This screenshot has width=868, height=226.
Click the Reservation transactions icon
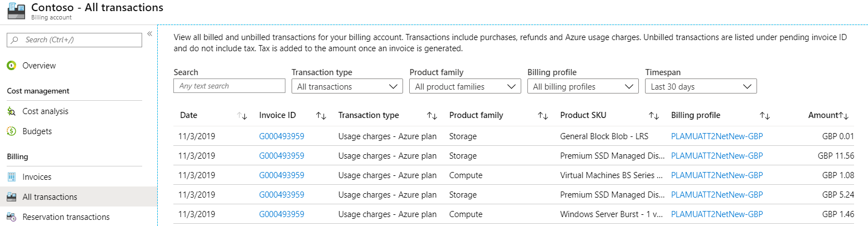point(11,217)
